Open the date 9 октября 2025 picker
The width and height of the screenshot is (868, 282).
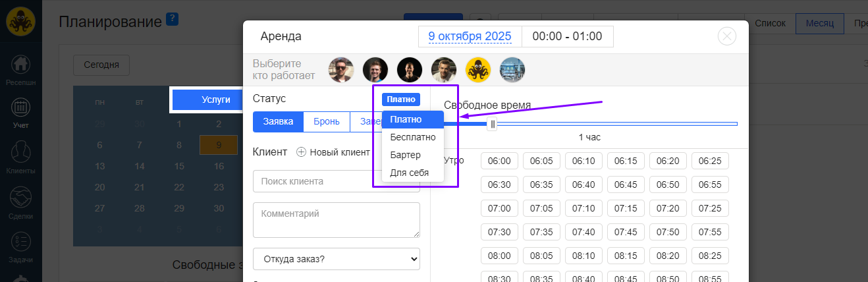(470, 36)
